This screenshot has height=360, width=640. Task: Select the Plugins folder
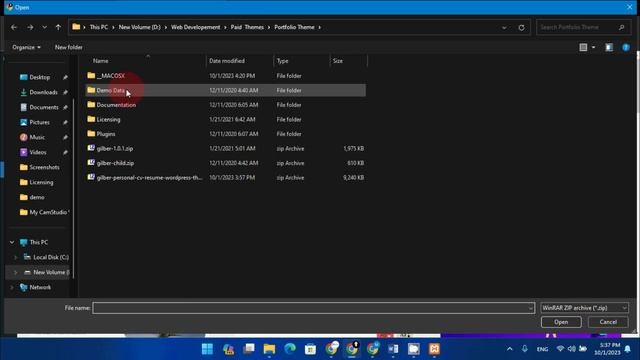(x=226, y=134)
